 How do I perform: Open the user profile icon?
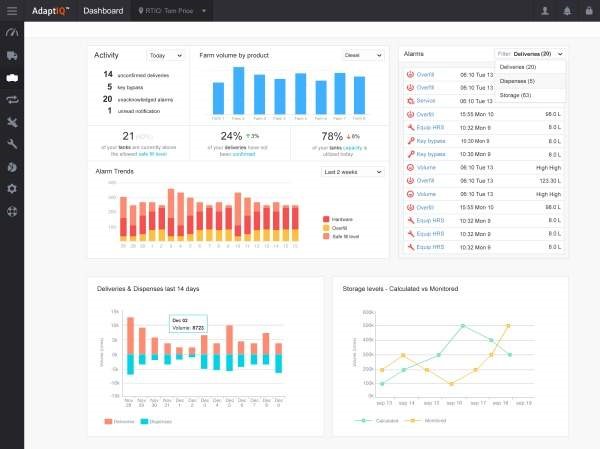545,11
